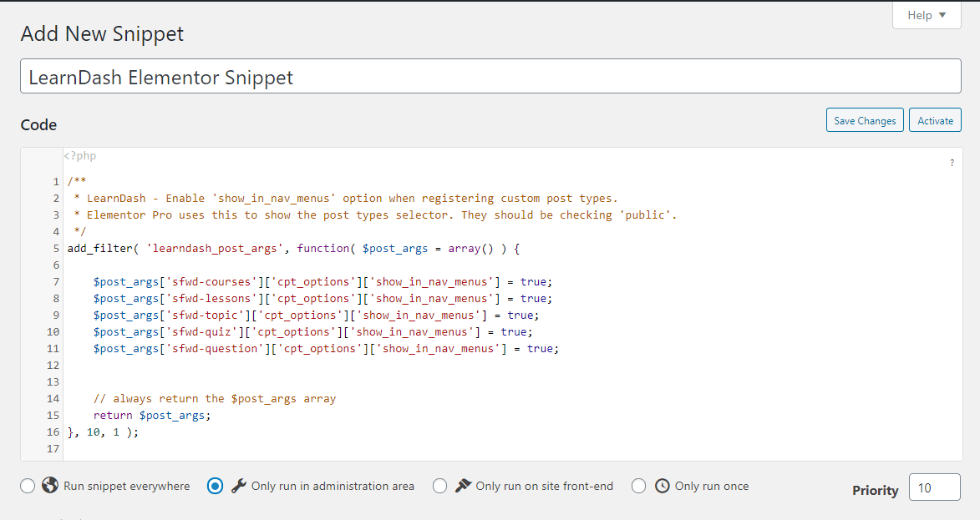Screen dimensions: 980x520
Task: Select Only run on site front-end radio
Action: tap(440, 486)
